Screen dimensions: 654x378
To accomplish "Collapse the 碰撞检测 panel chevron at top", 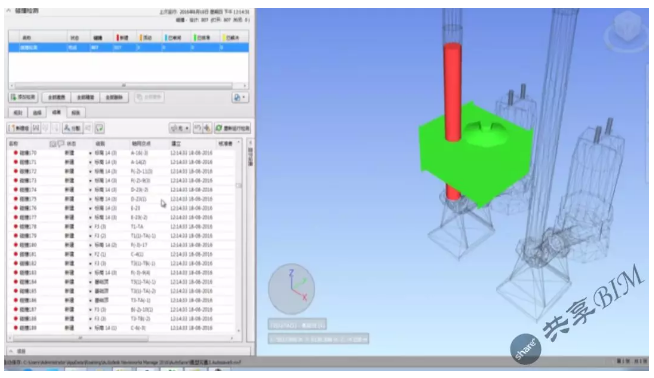I will coord(8,11).
